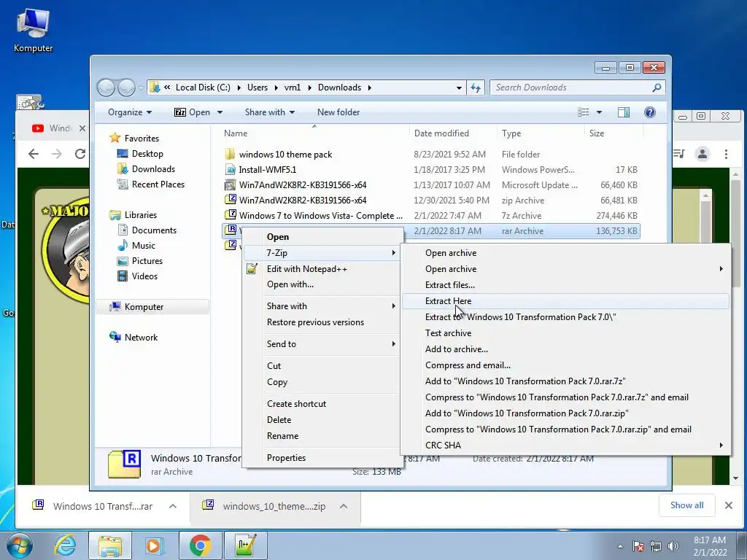Screen dimensions: 747x560
Task: Select Network in navigation pane
Action: pos(141,337)
